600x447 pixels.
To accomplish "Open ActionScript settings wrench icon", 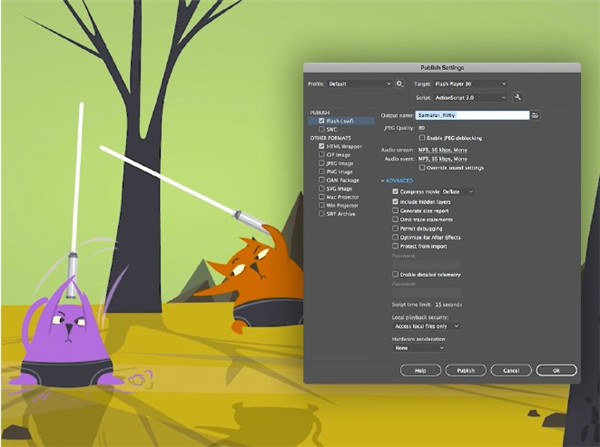I will click(518, 97).
